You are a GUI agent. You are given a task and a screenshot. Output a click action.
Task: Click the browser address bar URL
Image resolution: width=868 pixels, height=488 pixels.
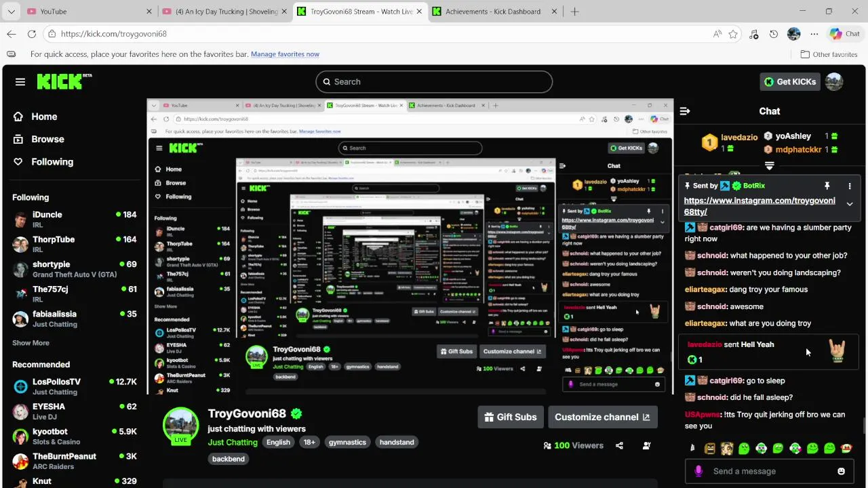114,34
